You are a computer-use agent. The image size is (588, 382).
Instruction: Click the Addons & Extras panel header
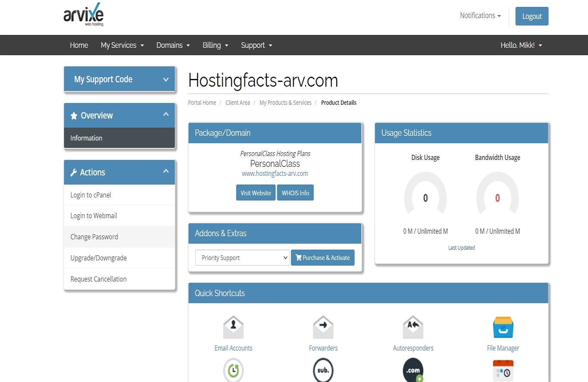tap(275, 233)
